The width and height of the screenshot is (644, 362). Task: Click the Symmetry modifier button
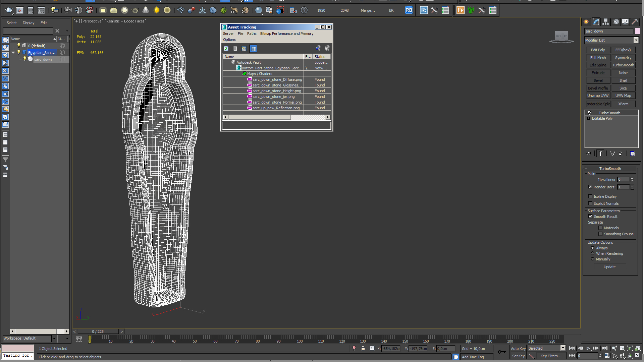coord(623,58)
